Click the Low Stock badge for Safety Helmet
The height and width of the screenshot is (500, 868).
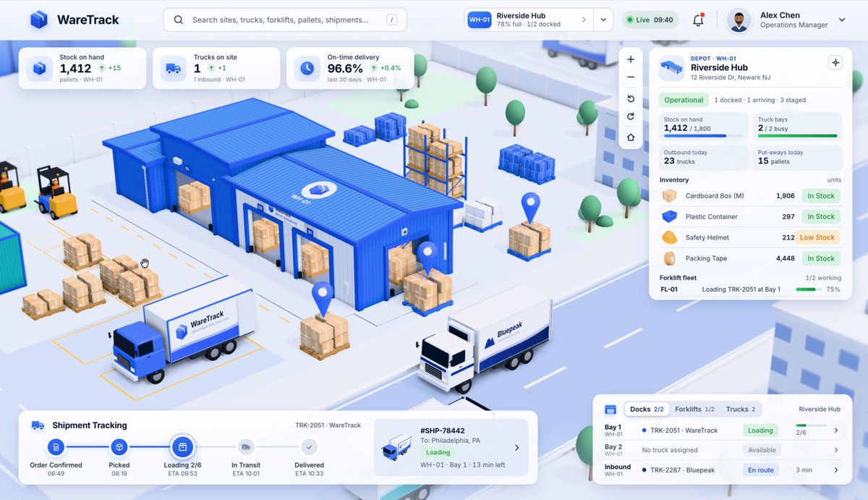point(817,237)
